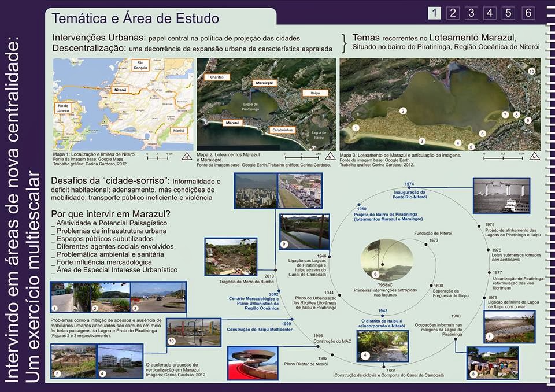Open page number 6 box

pos(528,13)
